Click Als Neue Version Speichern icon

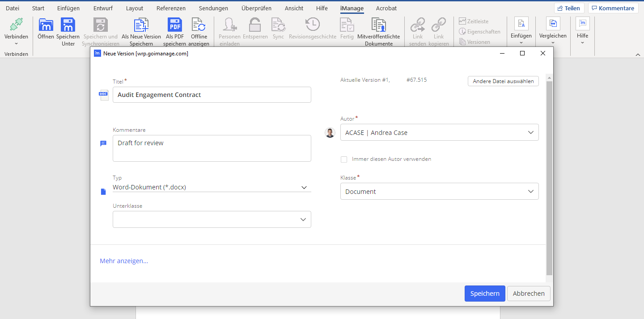pos(141,25)
